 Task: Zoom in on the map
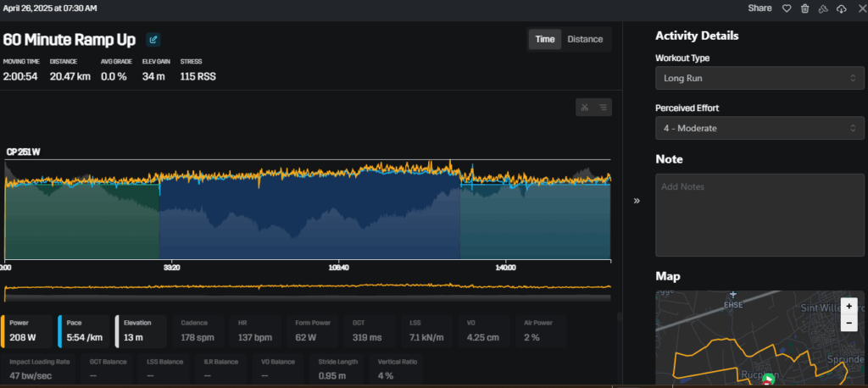pos(849,305)
